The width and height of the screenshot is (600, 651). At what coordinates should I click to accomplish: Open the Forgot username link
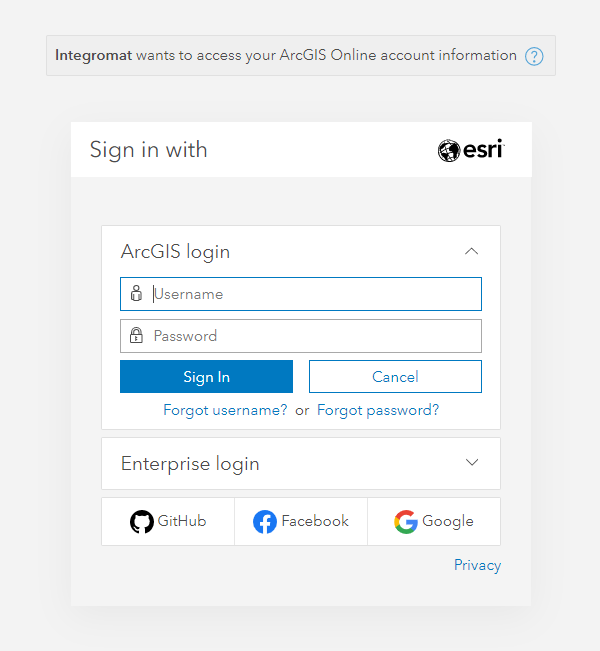[x=225, y=410]
